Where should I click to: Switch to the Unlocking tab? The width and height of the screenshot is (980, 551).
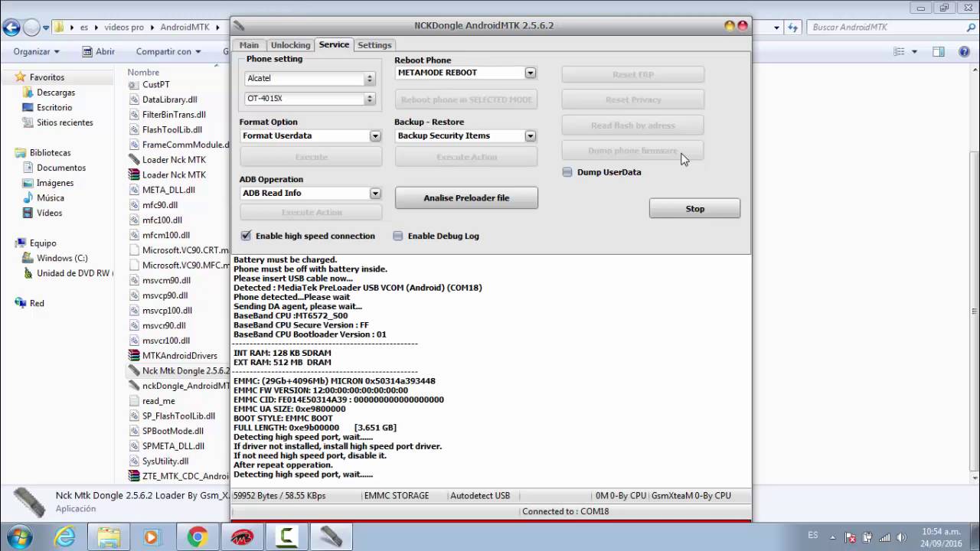click(x=290, y=45)
